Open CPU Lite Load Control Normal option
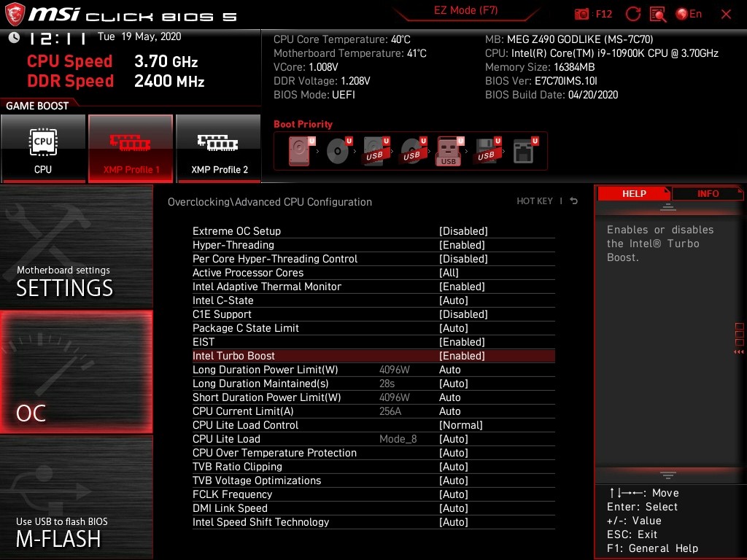This screenshot has height=560, width=747. point(461,425)
